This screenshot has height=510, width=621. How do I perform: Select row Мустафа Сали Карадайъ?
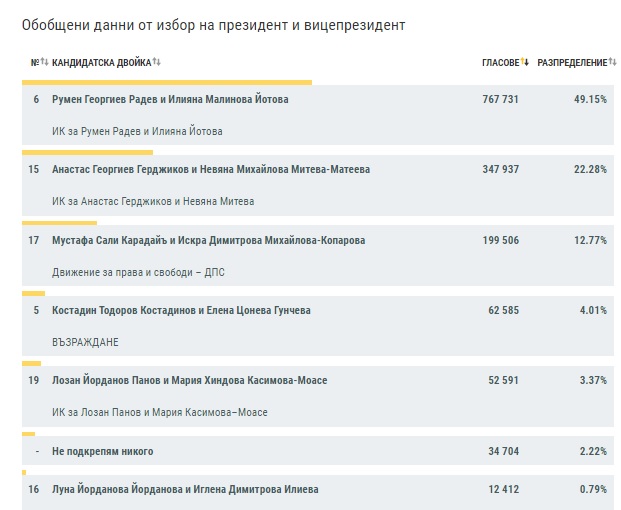pos(318,256)
